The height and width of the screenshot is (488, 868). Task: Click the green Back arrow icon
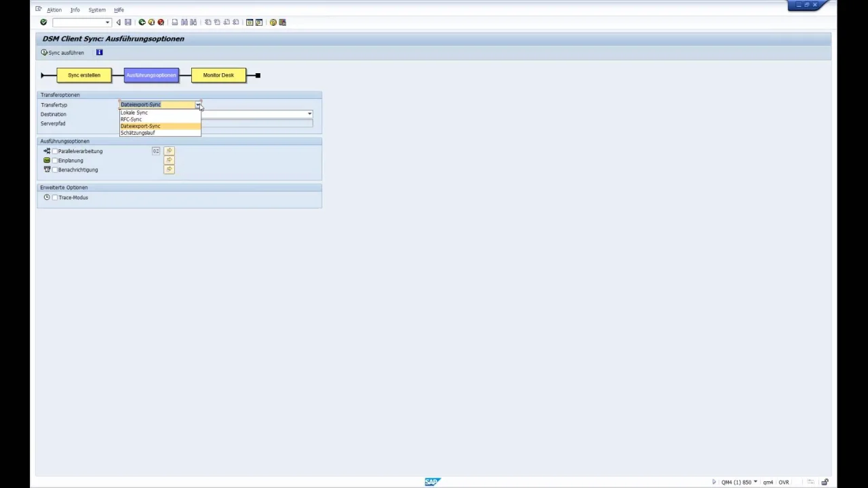142,22
